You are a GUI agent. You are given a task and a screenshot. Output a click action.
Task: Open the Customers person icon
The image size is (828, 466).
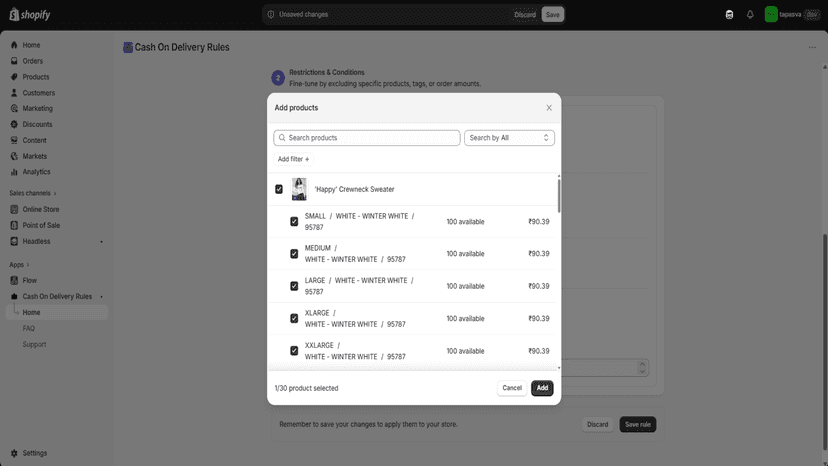(14, 92)
